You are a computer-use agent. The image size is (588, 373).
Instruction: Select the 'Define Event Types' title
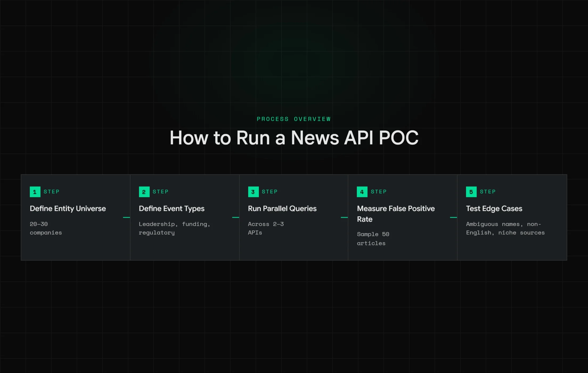click(x=171, y=209)
